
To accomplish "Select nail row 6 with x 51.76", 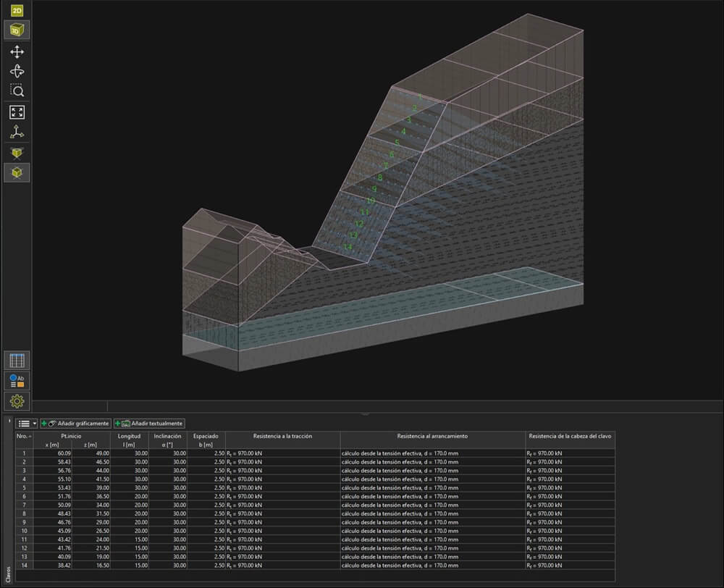I will point(315,497).
